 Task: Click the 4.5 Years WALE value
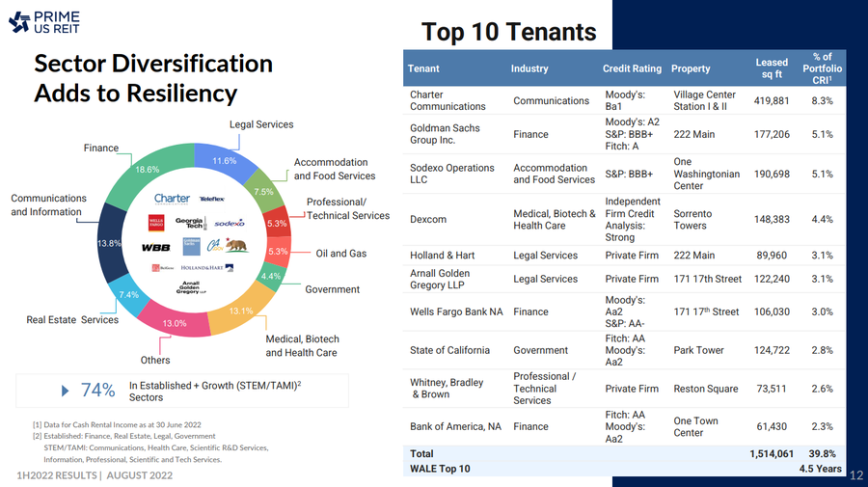point(821,469)
